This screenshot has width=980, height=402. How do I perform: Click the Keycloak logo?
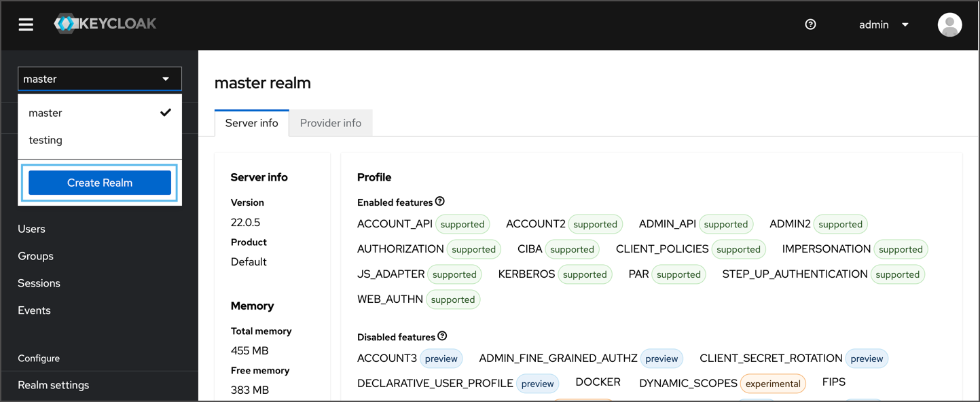pyautogui.click(x=105, y=24)
